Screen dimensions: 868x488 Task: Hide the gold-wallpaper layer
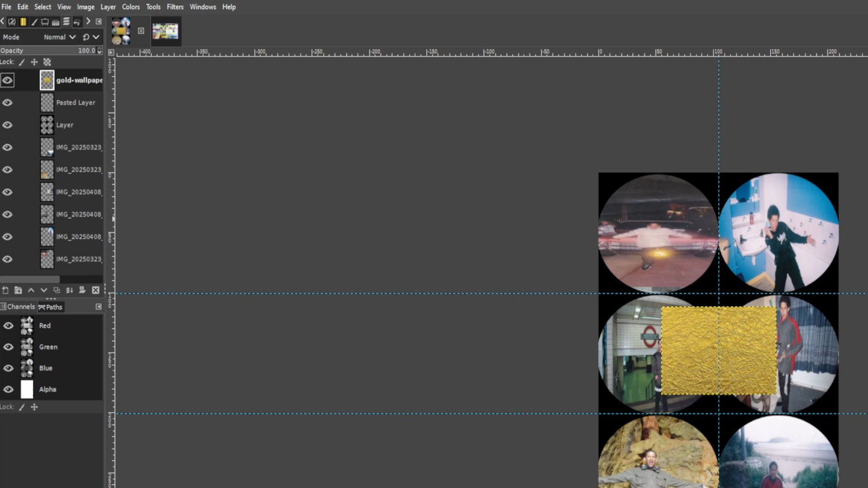(7, 80)
